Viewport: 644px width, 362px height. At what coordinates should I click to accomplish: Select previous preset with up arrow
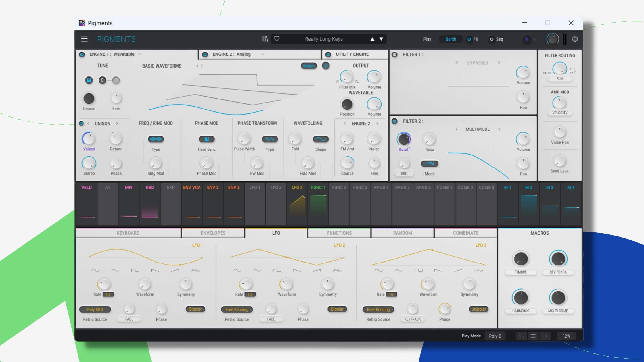point(372,39)
